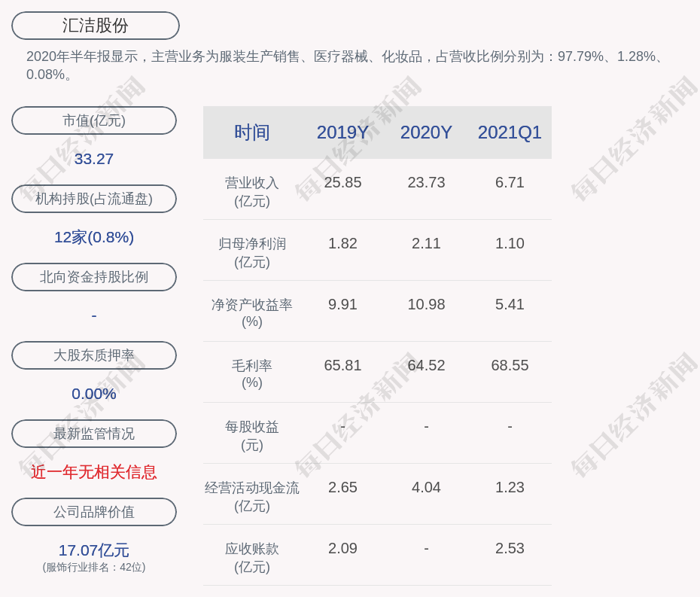Image resolution: width=700 pixels, height=597 pixels.
Task: Click the 机构持股(占流通盘) label
Action: (x=94, y=199)
